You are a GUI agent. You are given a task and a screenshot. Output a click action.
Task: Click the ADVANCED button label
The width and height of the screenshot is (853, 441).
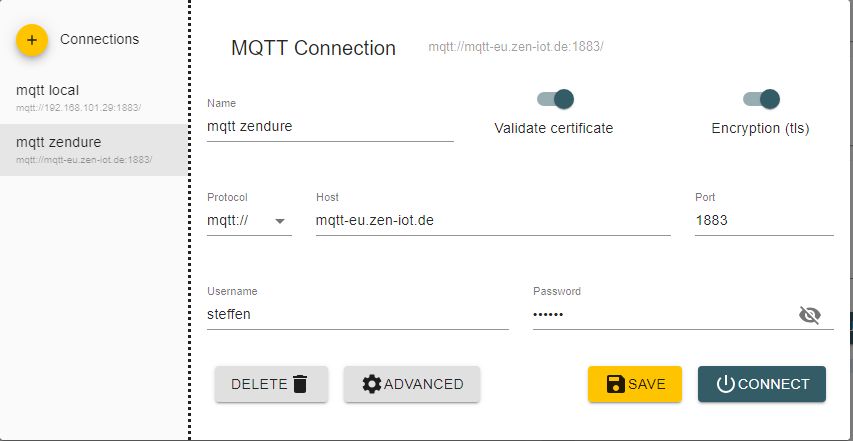[x=424, y=384]
